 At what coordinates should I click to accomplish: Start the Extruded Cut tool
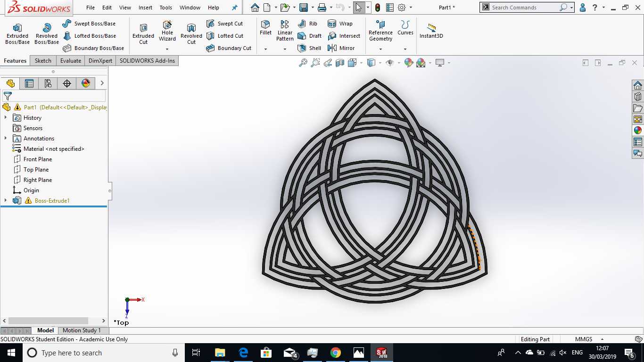(x=143, y=34)
